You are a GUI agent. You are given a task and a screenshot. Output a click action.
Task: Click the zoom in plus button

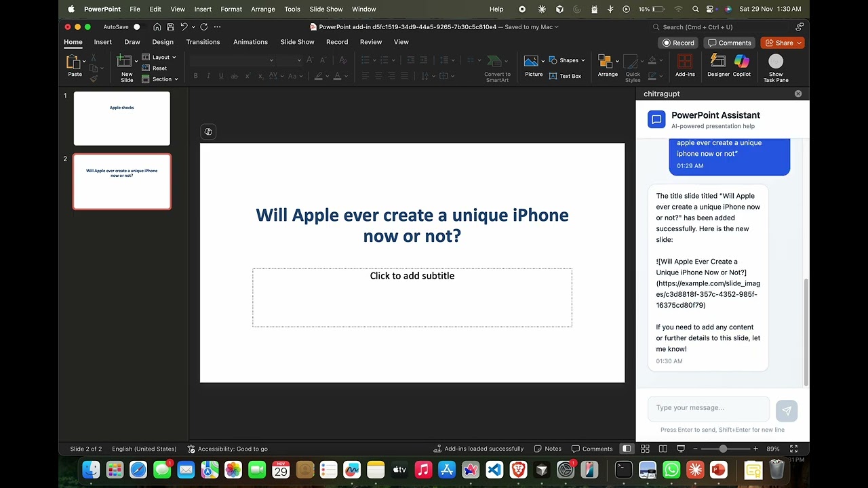click(755, 449)
